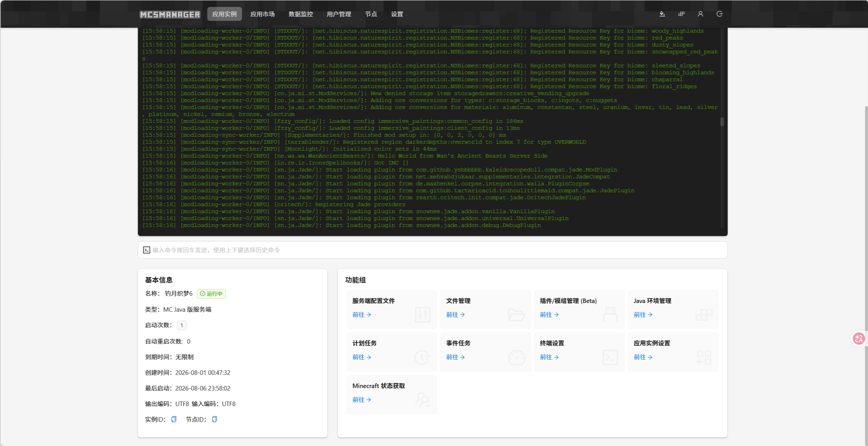Click the user account icon in the header
This screenshot has width=868, height=446.
700,14
